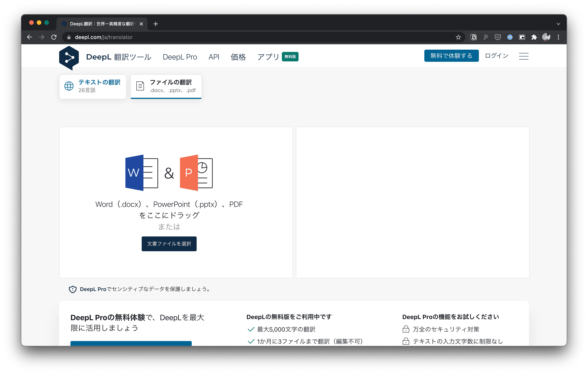
Task: Click the Word document icon
Action: click(x=142, y=173)
